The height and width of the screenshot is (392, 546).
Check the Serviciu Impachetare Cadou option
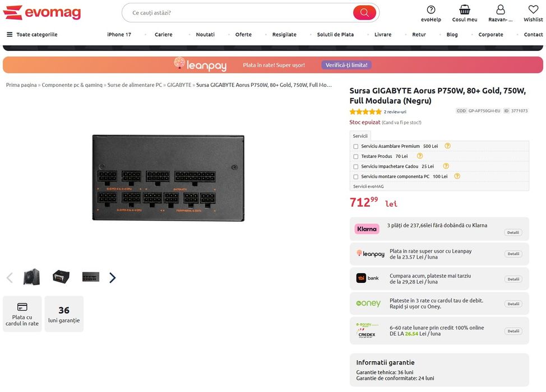coord(356,167)
